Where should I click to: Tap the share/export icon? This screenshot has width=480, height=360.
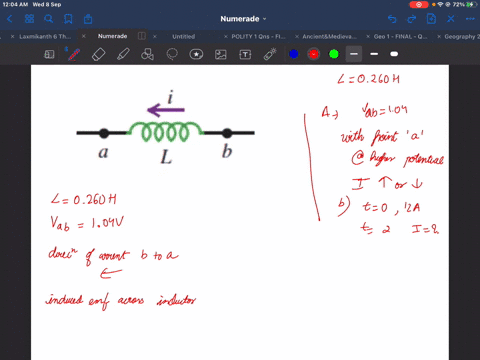pos(88,19)
